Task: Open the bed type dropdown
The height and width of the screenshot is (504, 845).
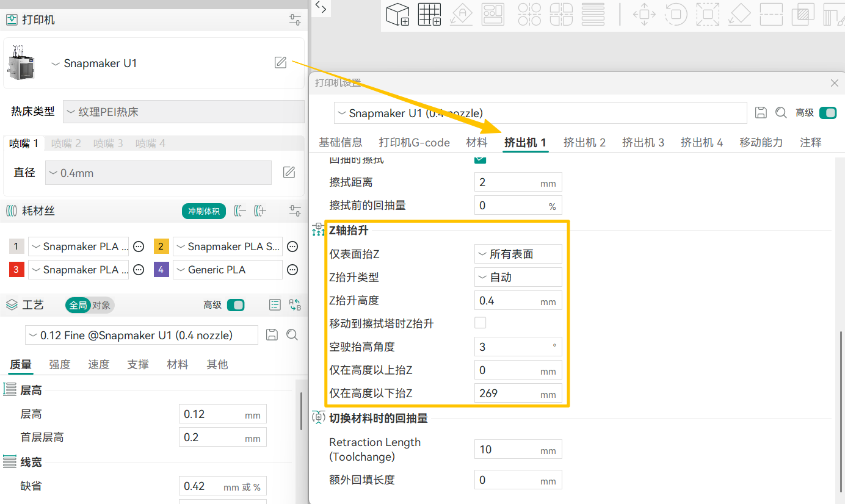Action: (184, 112)
